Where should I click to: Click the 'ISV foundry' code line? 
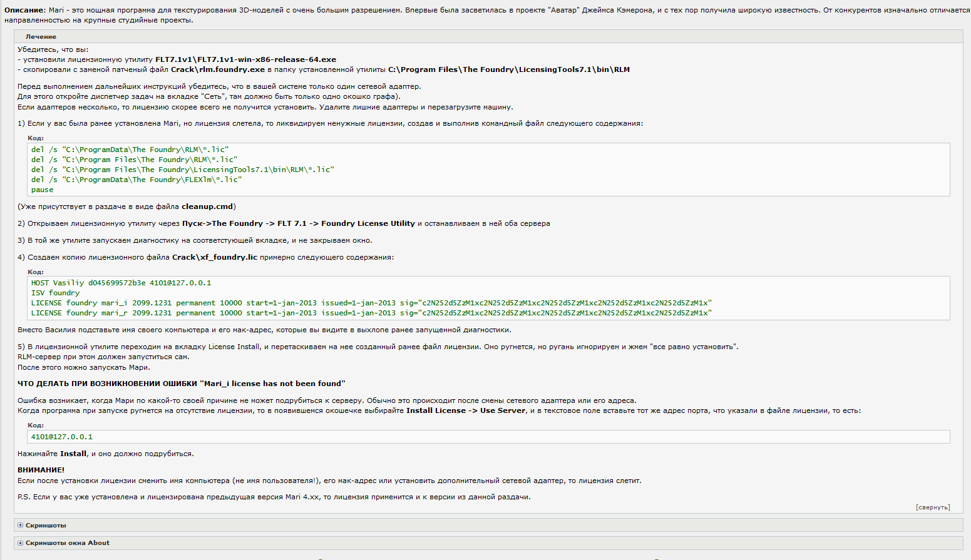(56, 293)
